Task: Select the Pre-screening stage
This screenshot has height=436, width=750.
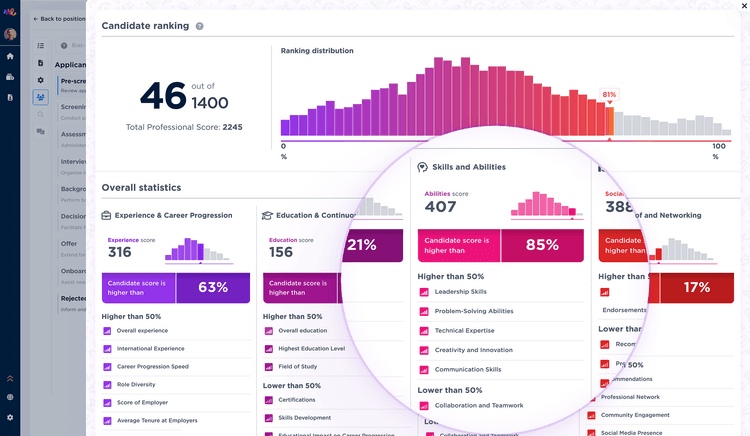Action: [72, 82]
